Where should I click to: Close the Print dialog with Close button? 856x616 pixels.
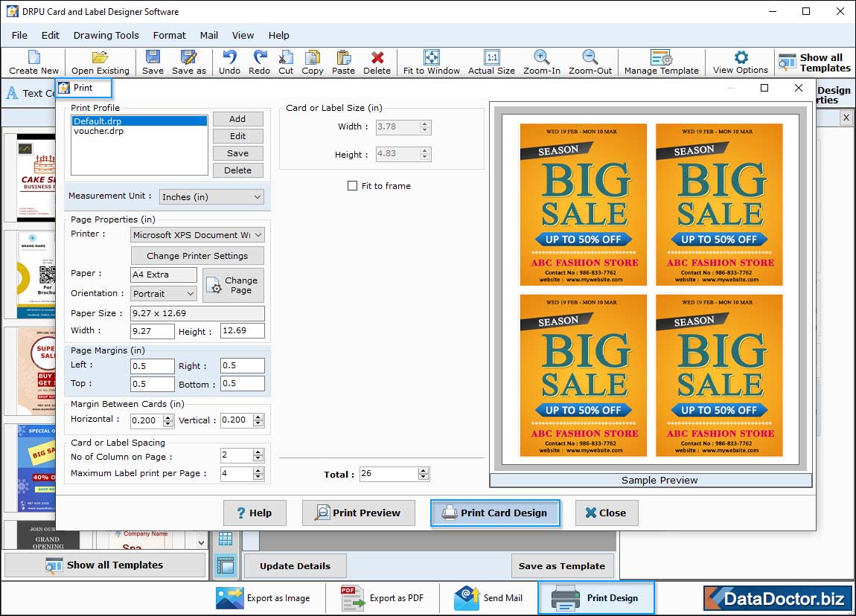coord(607,513)
